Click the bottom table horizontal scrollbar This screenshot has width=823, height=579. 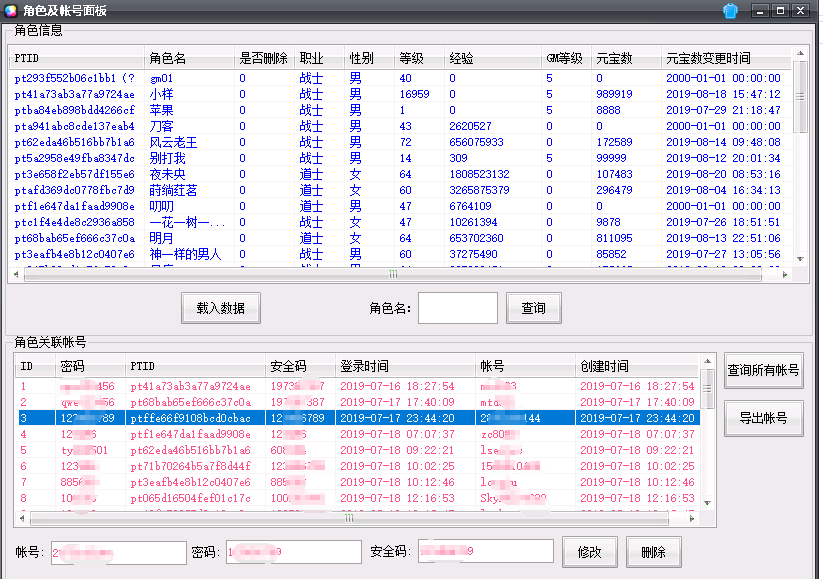[350, 520]
